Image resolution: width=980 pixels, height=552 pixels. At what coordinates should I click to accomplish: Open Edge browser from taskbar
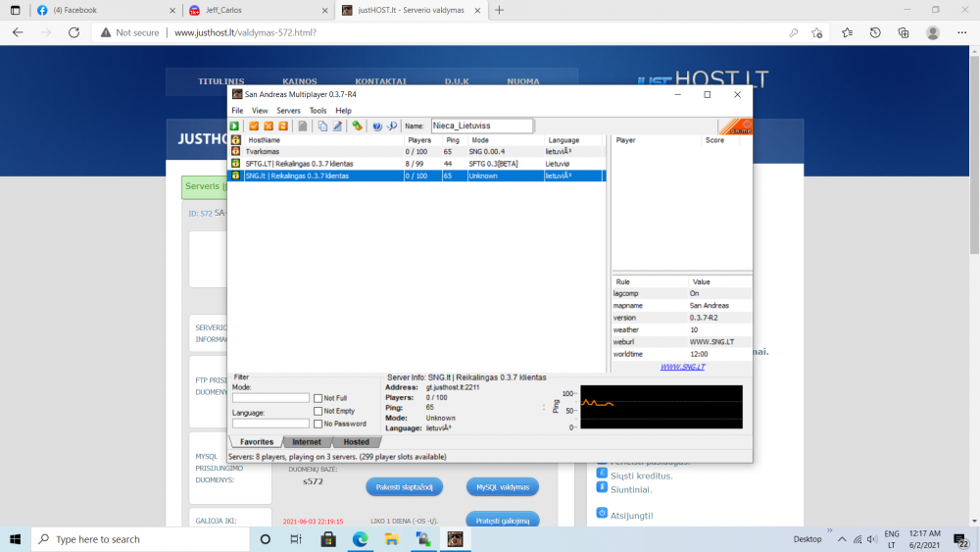360,539
